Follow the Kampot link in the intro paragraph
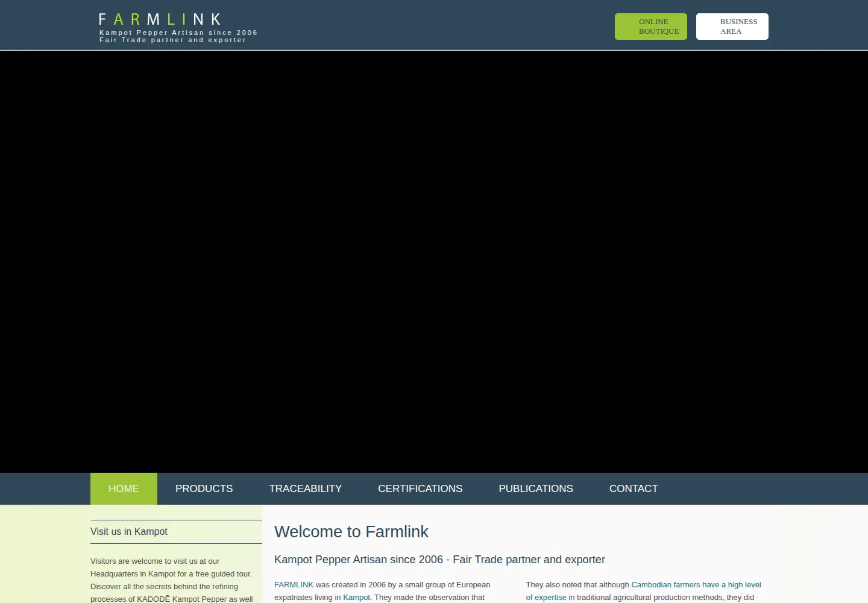The width and height of the screenshot is (868, 603). coord(356,598)
